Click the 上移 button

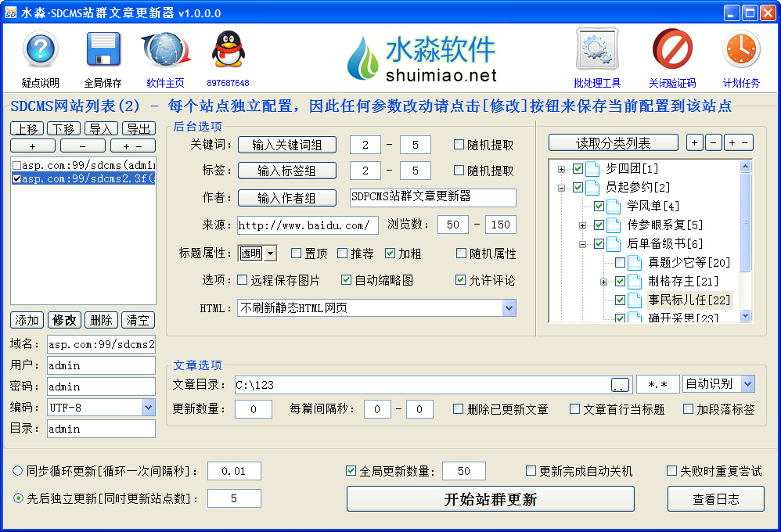27,128
